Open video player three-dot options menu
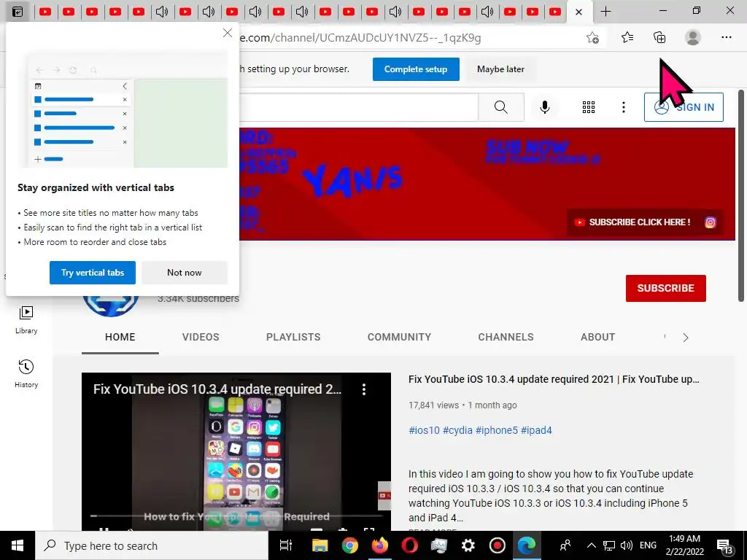 pos(364,389)
